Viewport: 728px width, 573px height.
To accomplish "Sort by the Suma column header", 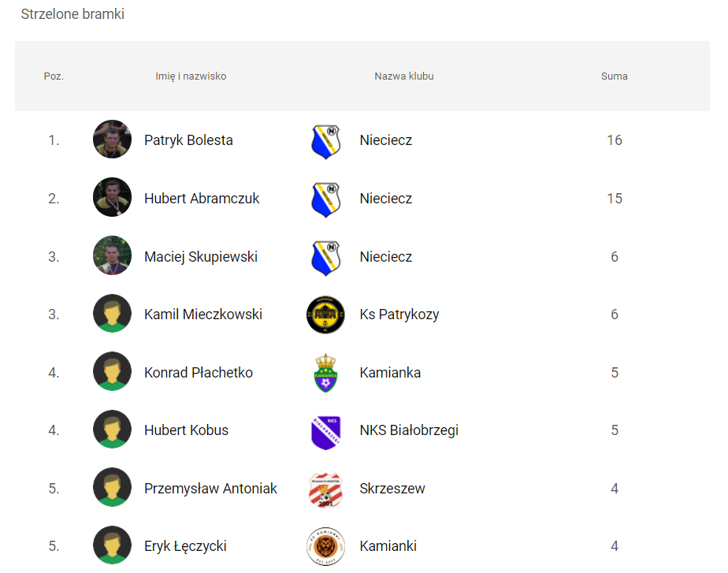I will (615, 76).
